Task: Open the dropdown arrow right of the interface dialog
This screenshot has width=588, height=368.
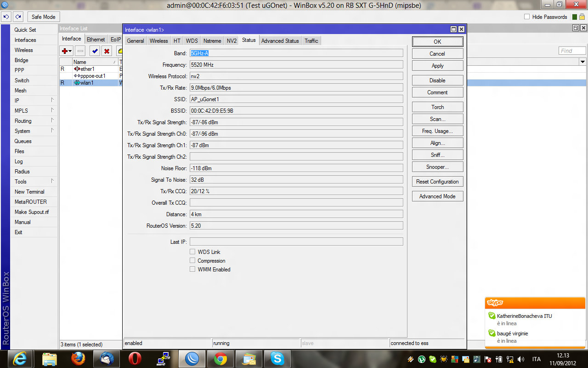Action: click(x=582, y=62)
